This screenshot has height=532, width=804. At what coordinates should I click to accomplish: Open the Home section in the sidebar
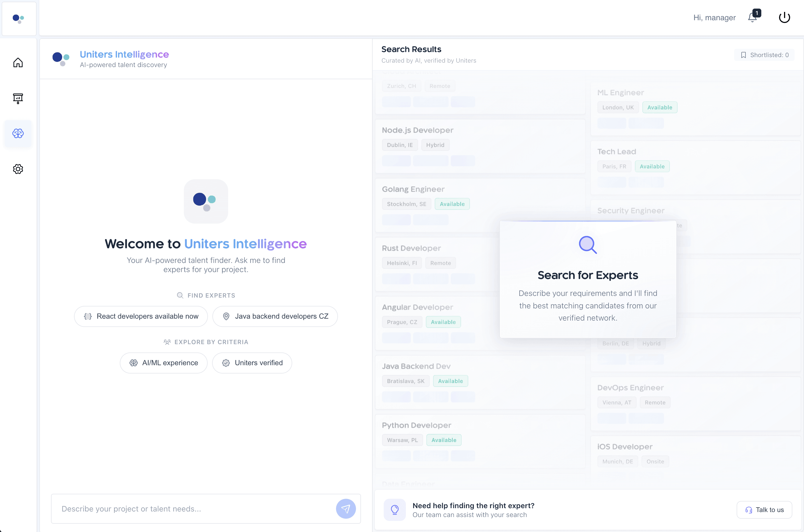click(x=18, y=63)
